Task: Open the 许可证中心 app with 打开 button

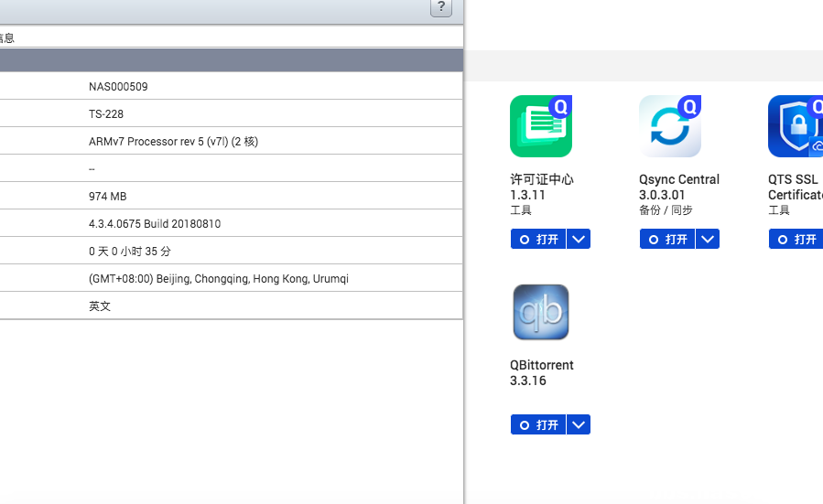Action: 538,239
